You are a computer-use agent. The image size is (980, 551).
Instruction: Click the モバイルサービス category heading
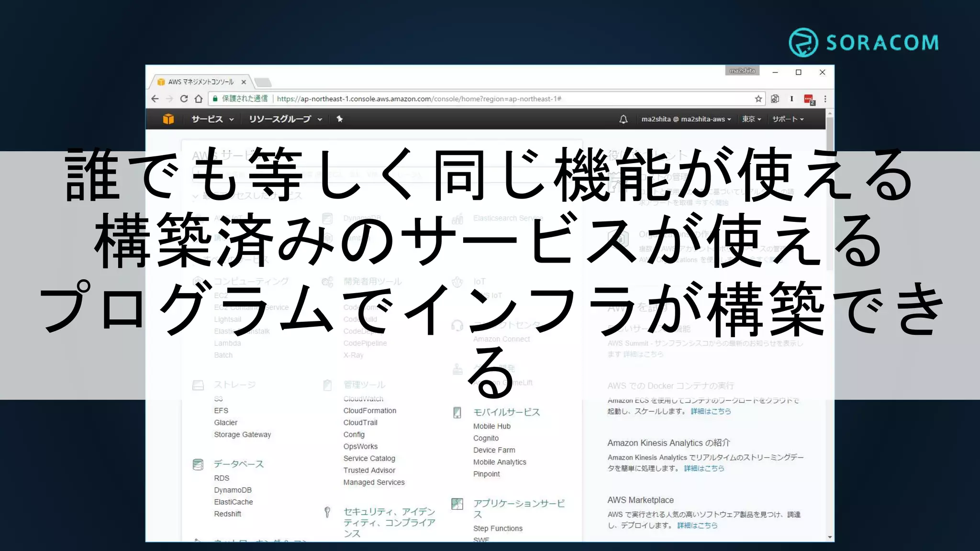click(x=506, y=413)
